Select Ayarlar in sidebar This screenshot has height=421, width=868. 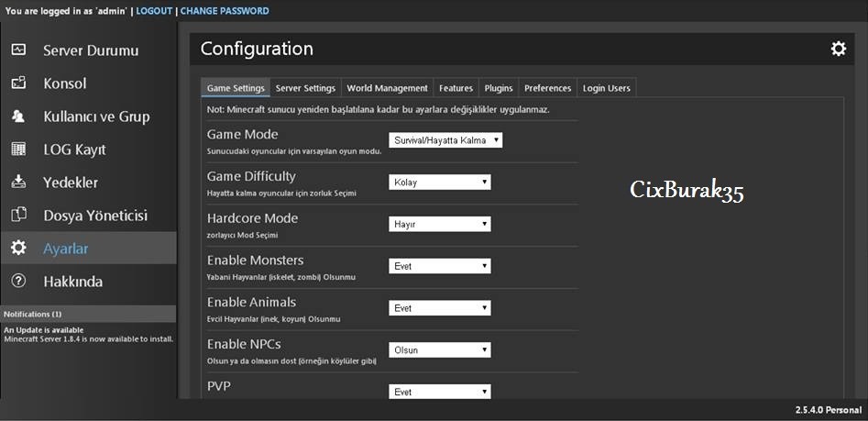coord(89,249)
